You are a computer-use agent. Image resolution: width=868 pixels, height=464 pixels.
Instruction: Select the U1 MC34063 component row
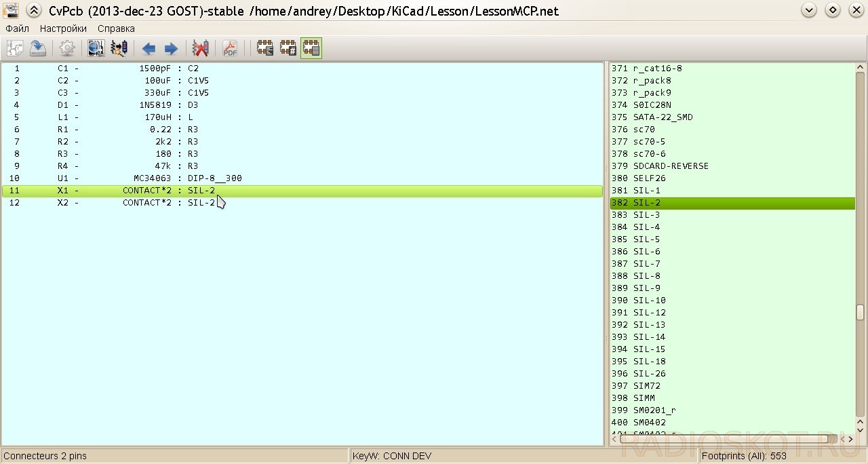302,178
